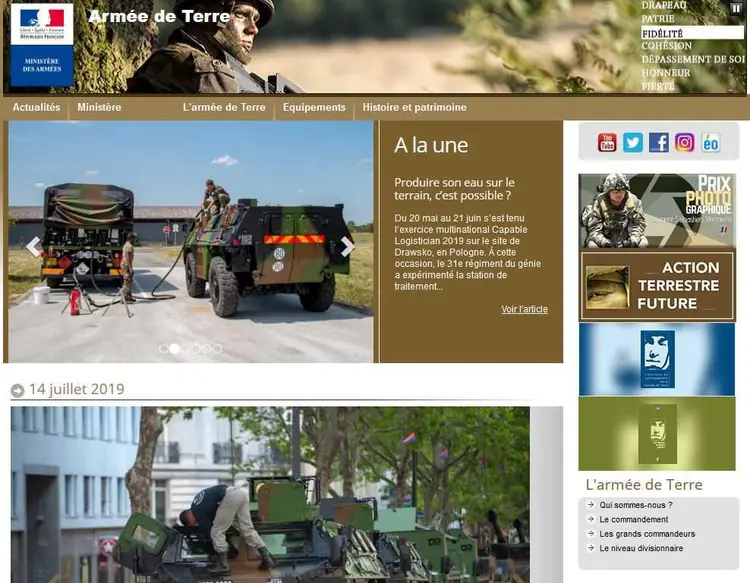Open the YouTube channel icon
Viewport: 750px width, 583px height.
pos(607,142)
